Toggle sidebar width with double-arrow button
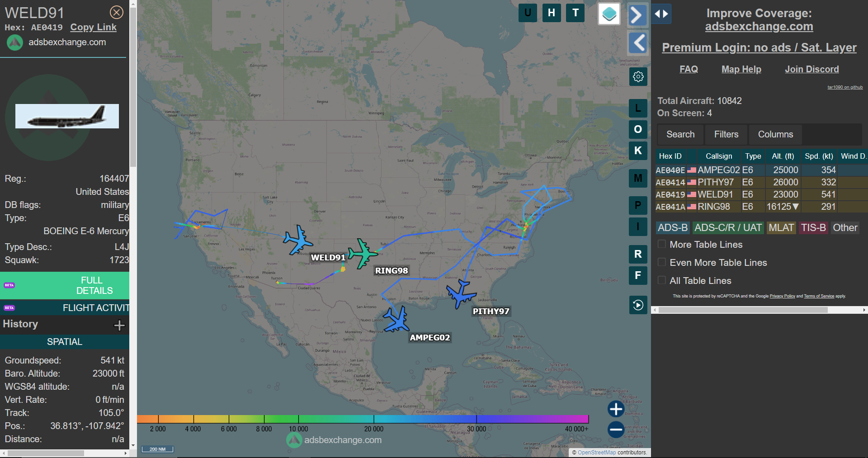This screenshot has height=458, width=868. (661, 14)
